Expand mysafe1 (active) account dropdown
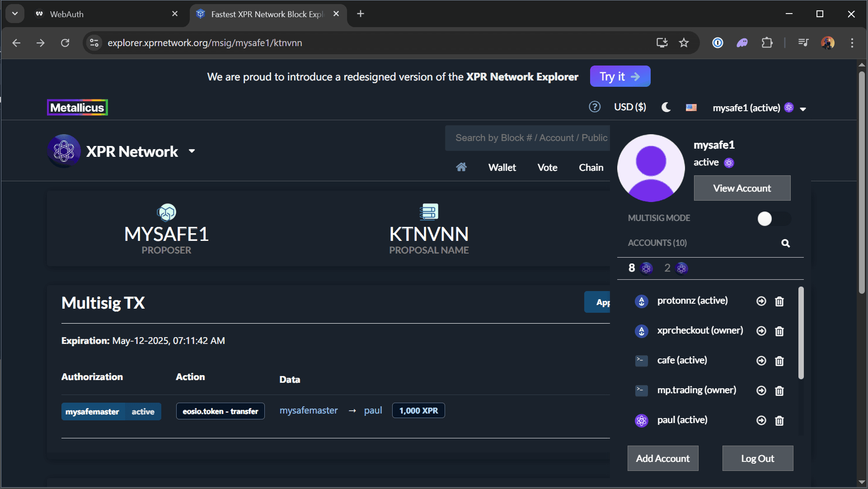868x489 pixels. point(760,108)
